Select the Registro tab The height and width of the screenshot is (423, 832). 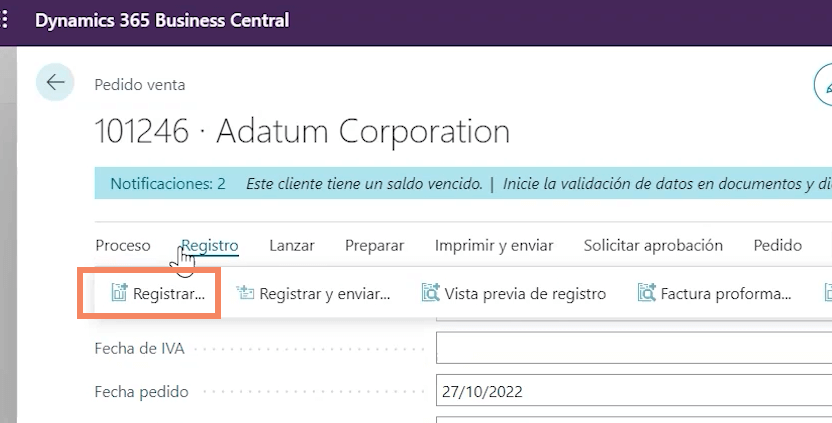pos(210,245)
